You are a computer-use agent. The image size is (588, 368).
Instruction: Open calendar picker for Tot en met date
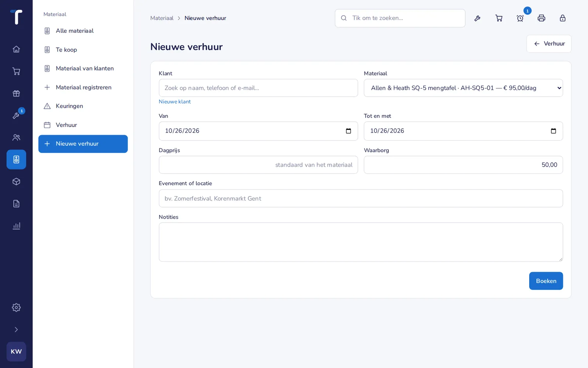[x=553, y=131]
